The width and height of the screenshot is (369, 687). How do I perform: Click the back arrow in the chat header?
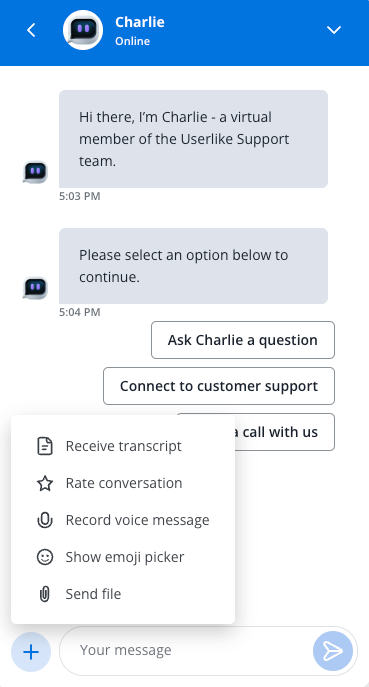pos(31,30)
